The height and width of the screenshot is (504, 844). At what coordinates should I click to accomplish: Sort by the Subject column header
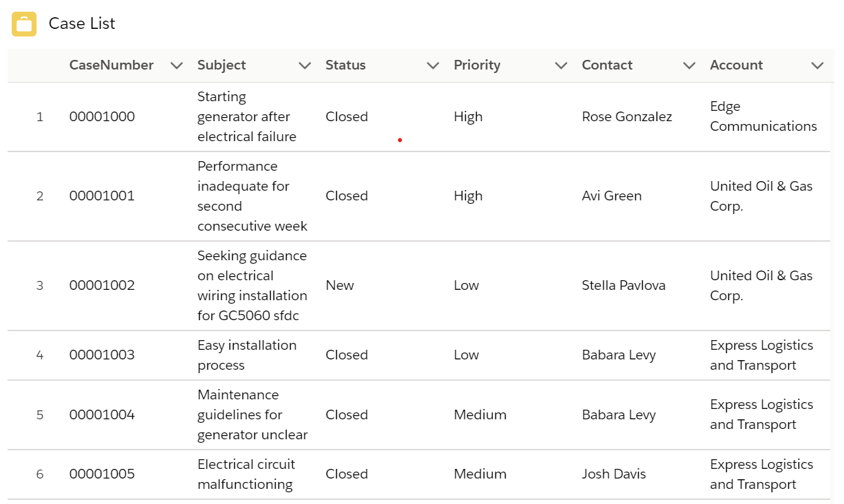click(x=221, y=65)
